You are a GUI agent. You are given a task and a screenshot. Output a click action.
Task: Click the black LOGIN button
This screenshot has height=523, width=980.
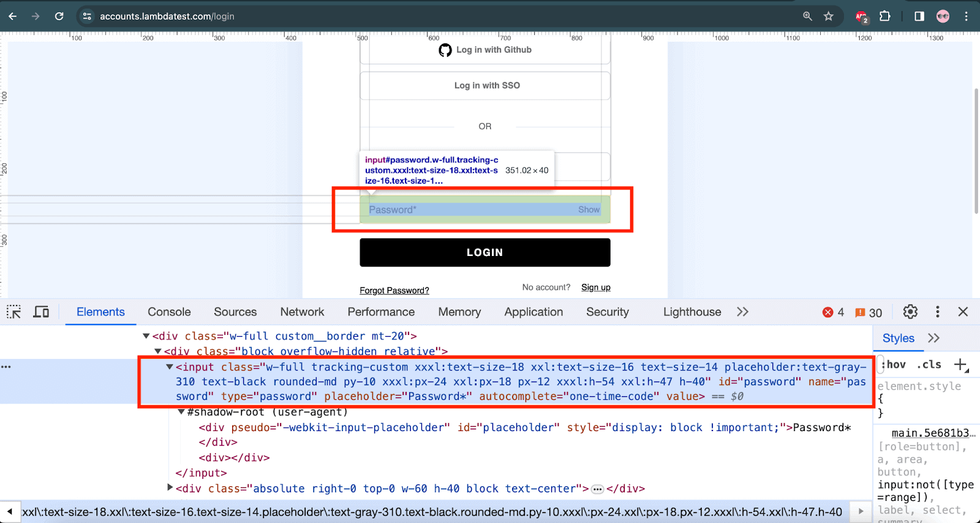(x=485, y=252)
